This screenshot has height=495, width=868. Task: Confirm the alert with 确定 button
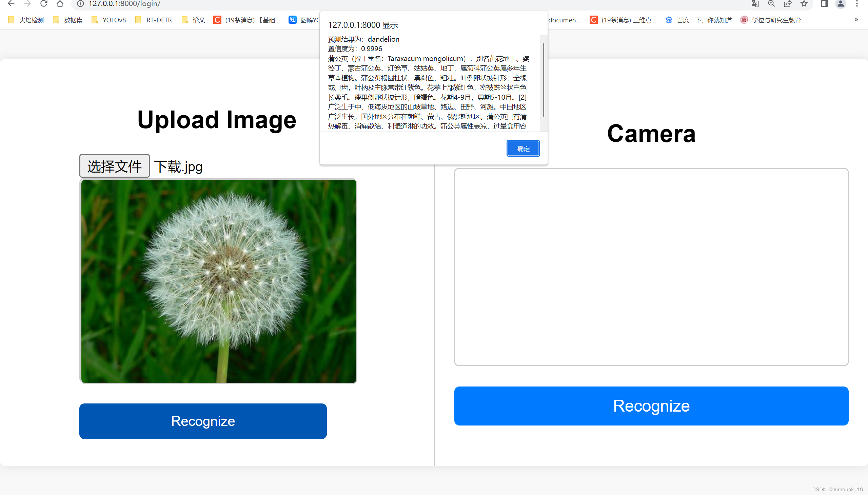(523, 148)
